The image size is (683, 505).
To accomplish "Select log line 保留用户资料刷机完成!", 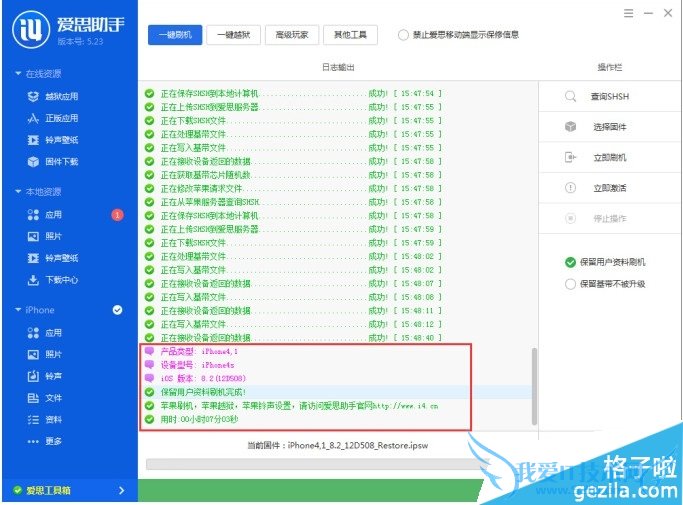I will (203, 392).
